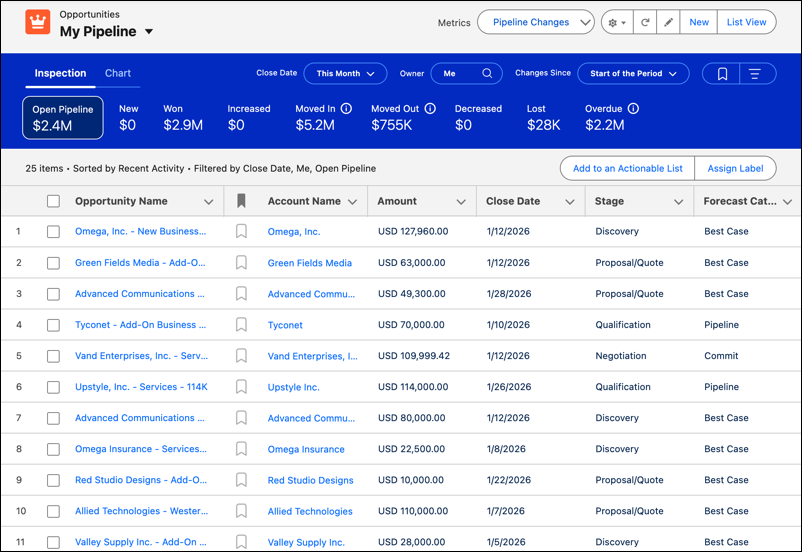802x552 pixels.
Task: Click the orange crown Opportunities icon
Action: click(x=38, y=22)
